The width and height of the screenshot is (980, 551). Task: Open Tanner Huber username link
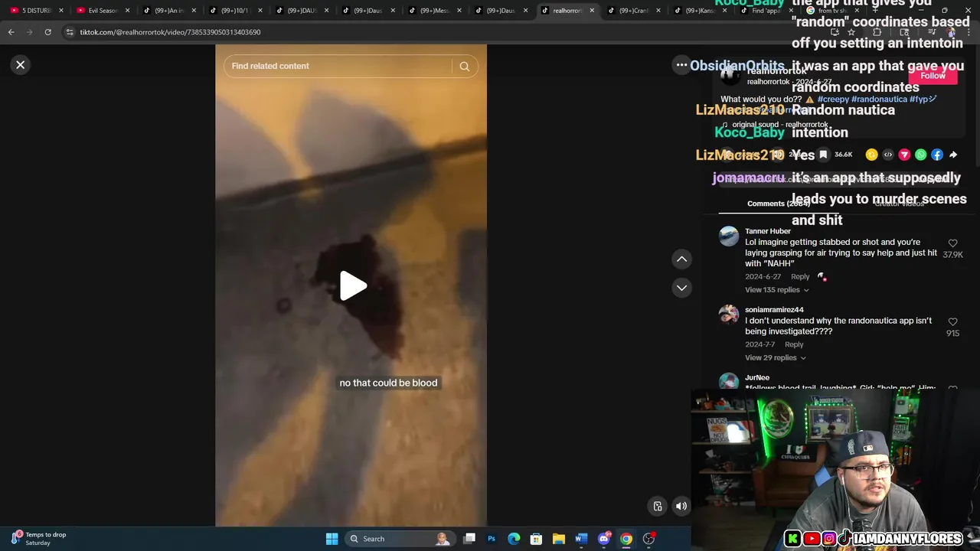[768, 231]
